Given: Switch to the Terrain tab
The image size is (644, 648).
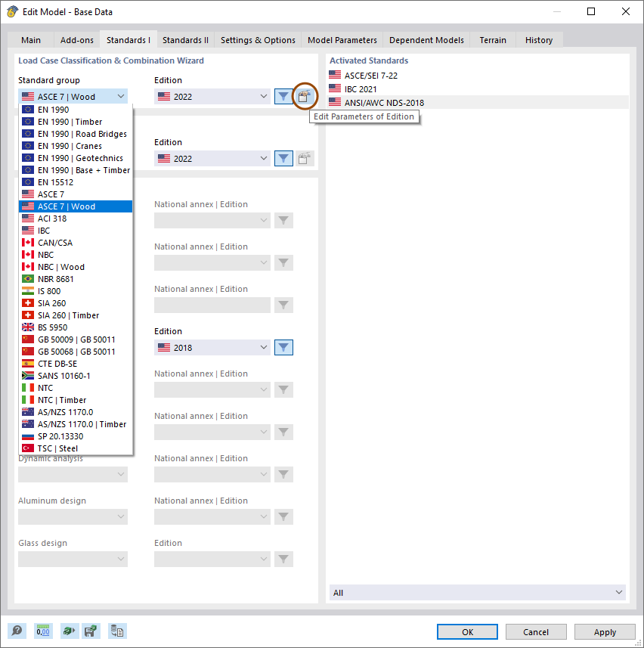Looking at the screenshot, I should [492, 40].
